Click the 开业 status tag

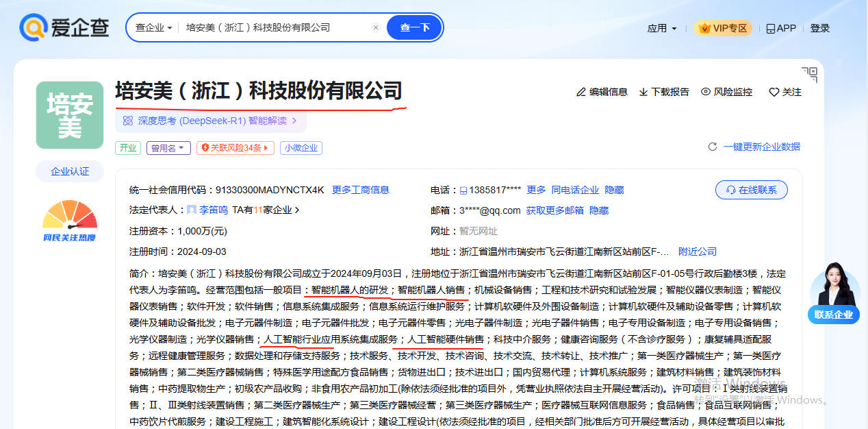pos(128,147)
